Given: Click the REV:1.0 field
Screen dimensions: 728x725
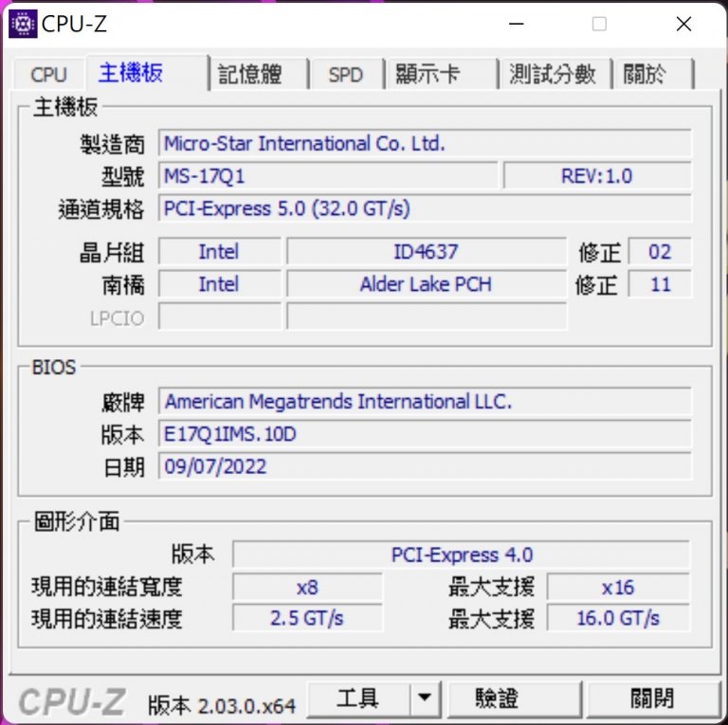Looking at the screenshot, I should [597, 175].
